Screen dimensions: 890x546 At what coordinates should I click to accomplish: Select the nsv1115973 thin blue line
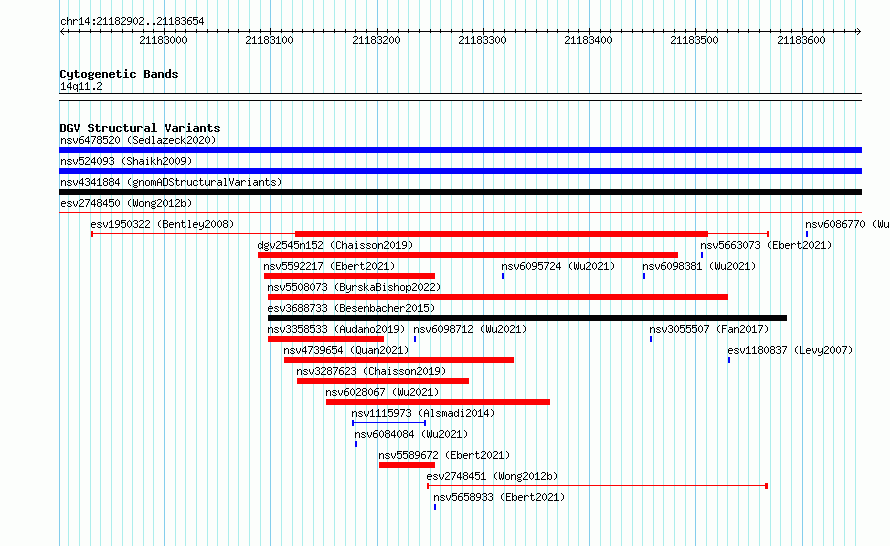tap(389, 423)
